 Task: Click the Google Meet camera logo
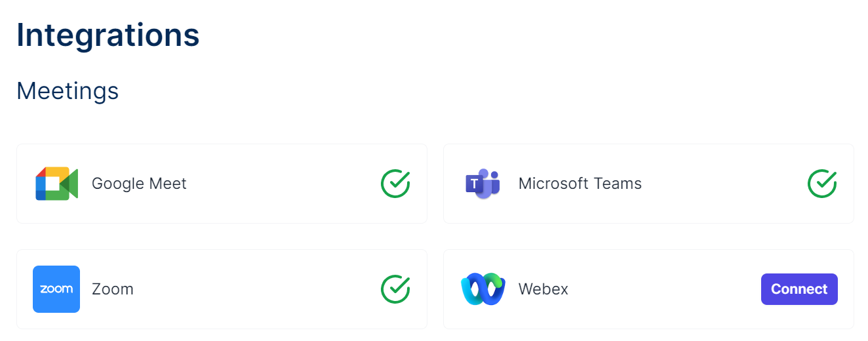pos(56,184)
